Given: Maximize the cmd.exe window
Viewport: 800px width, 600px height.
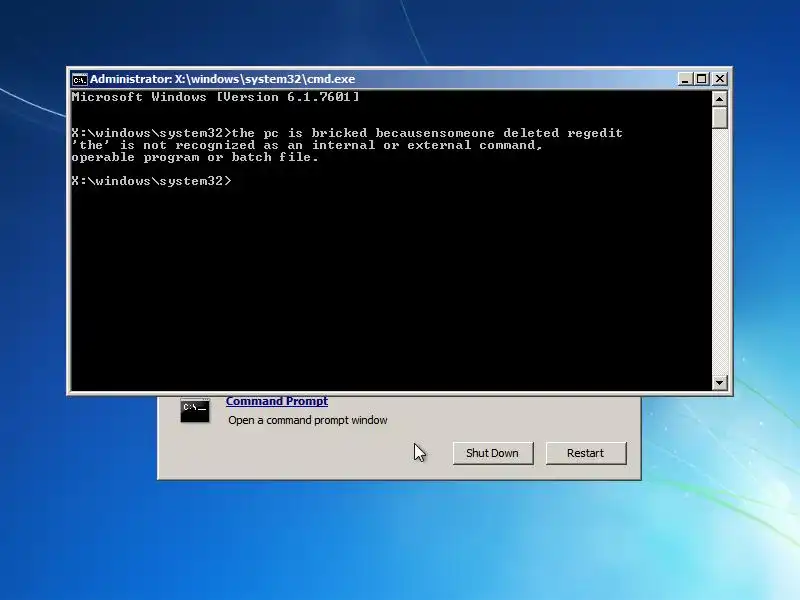Looking at the screenshot, I should 702,79.
